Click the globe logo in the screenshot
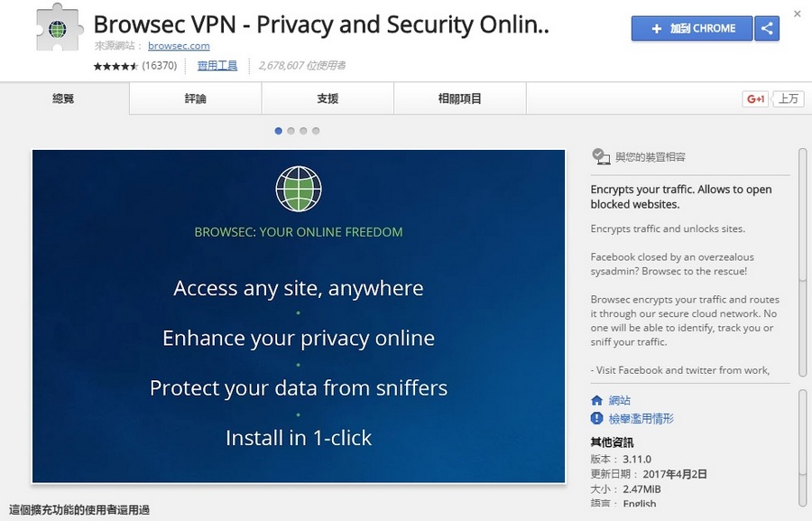 pos(299,189)
